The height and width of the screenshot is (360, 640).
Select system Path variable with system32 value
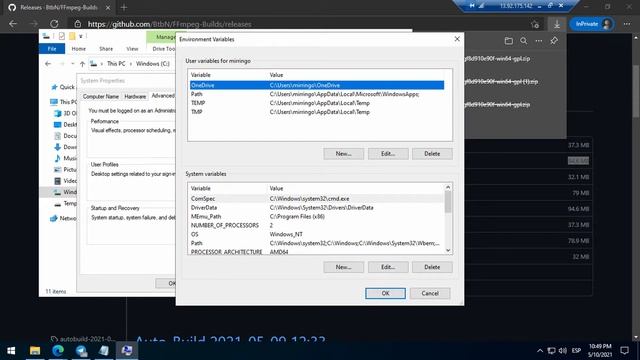(317, 243)
